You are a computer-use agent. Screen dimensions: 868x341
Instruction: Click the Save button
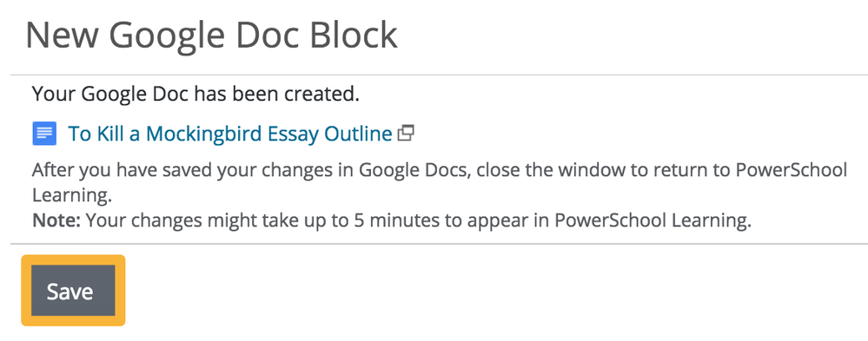click(x=73, y=291)
